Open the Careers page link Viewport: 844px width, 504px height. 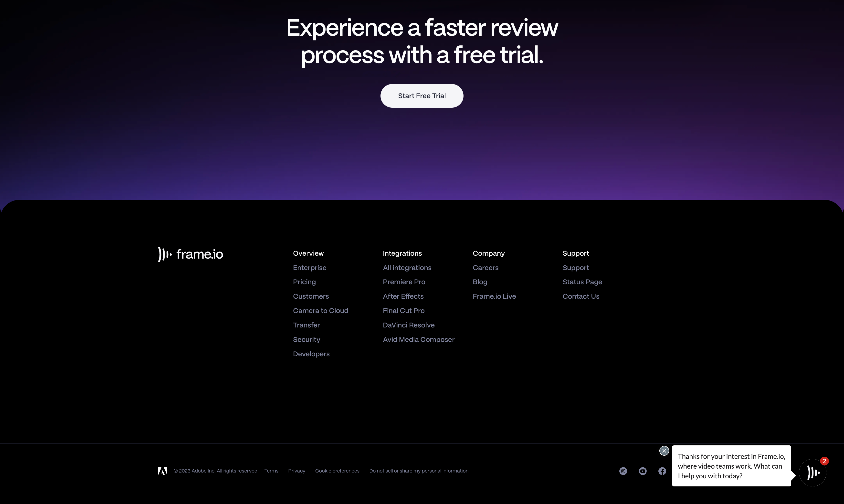coord(485,268)
